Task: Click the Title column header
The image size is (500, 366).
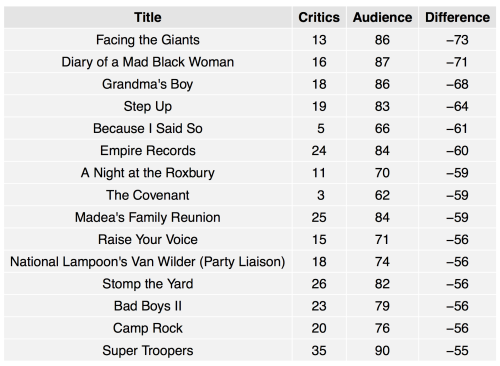Action: pyautogui.click(x=148, y=17)
